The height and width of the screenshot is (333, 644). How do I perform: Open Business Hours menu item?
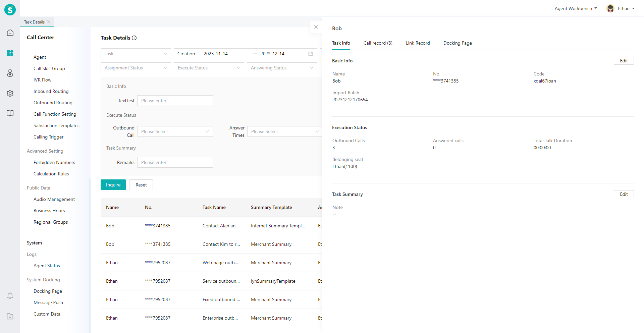(49, 211)
